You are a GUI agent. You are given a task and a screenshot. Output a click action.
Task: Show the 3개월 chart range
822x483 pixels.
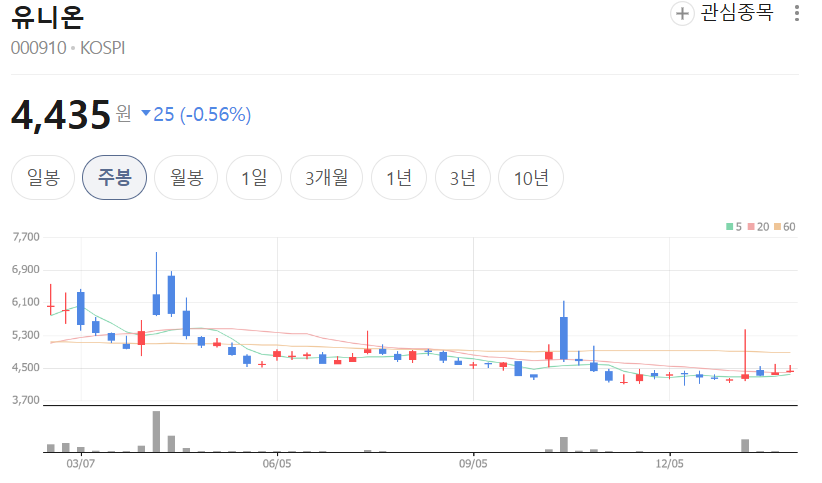click(x=327, y=178)
